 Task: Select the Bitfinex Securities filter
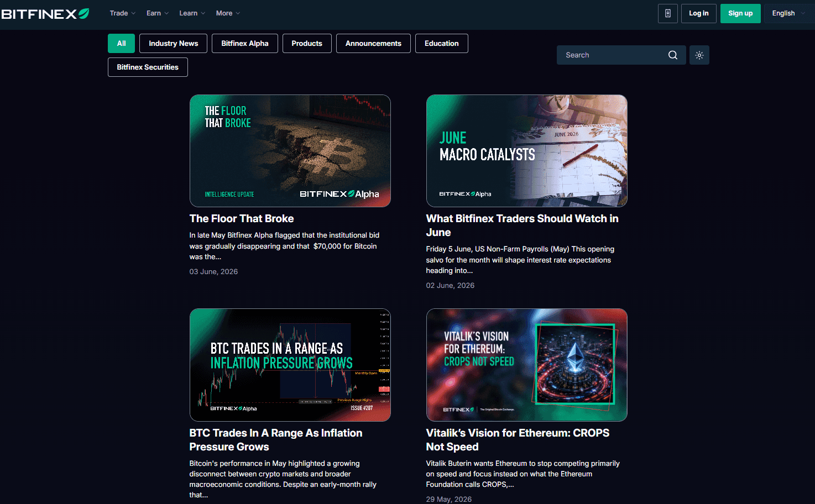[x=148, y=67]
